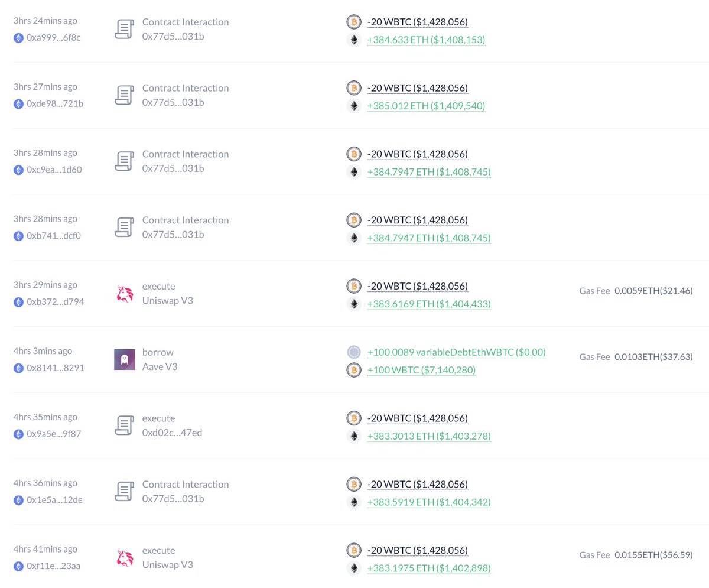
Task: Open transaction hash 0xf11e...23aa
Action: 54,566
